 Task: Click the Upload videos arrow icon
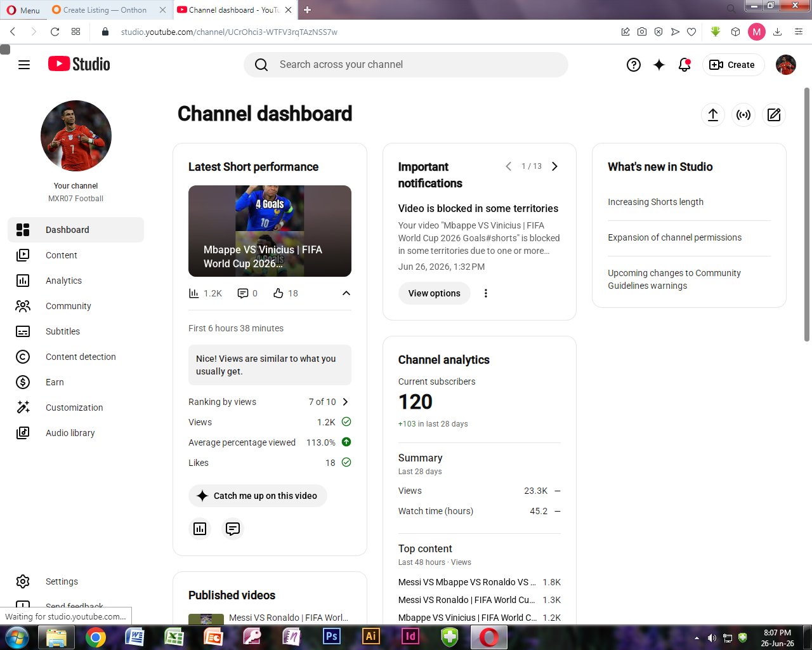point(713,115)
